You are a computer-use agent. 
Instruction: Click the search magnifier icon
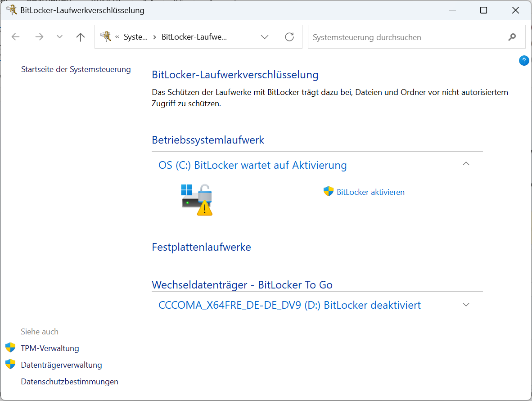(512, 37)
